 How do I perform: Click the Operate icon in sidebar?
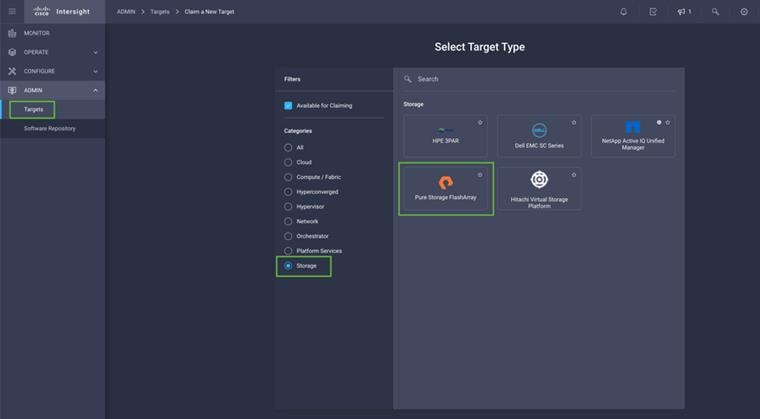click(x=12, y=52)
